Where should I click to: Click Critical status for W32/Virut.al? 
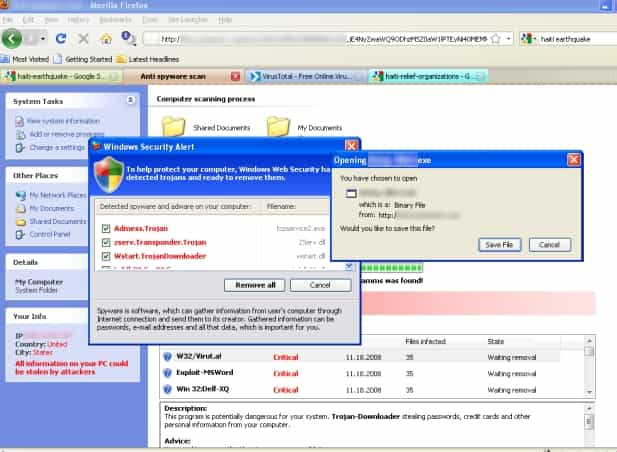pos(286,357)
